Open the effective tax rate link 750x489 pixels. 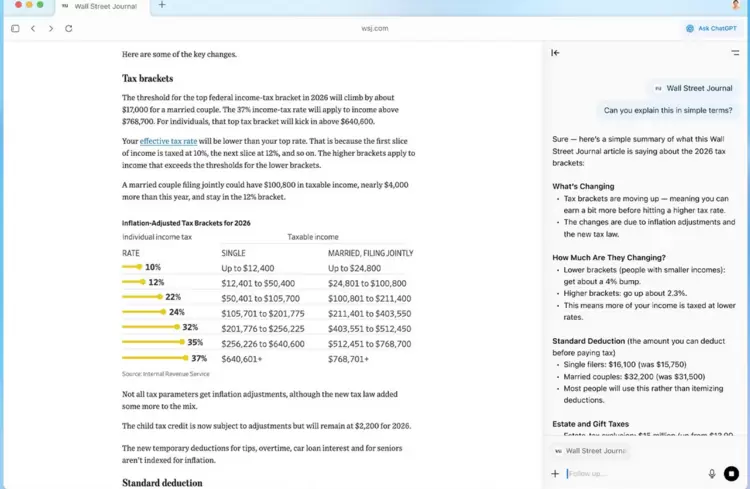pyautogui.click(x=168, y=141)
